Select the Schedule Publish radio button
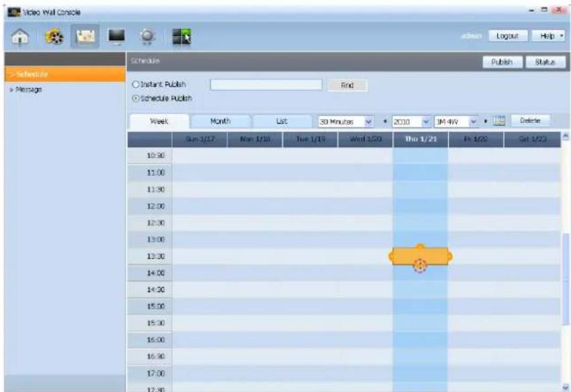The height and width of the screenshot is (392, 571). (x=136, y=99)
